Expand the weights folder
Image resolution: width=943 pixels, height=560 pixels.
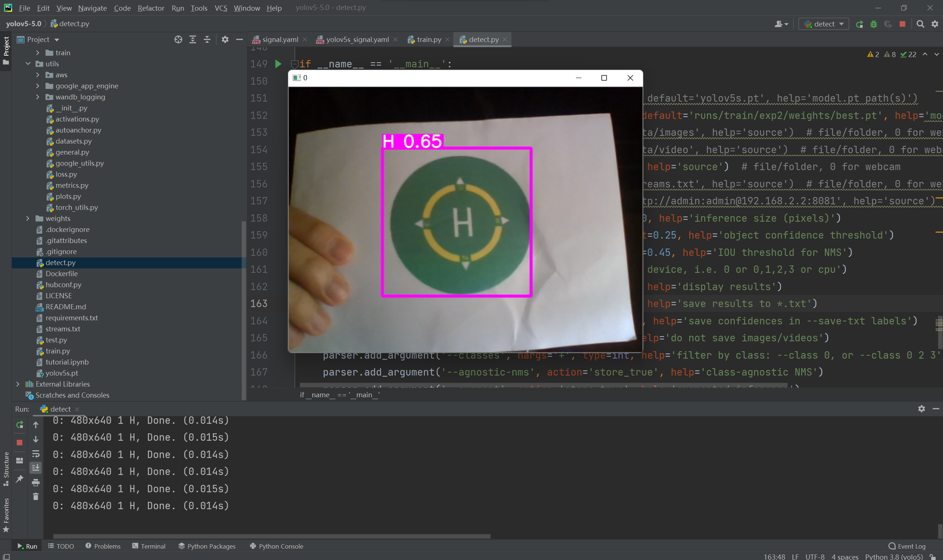coord(28,218)
